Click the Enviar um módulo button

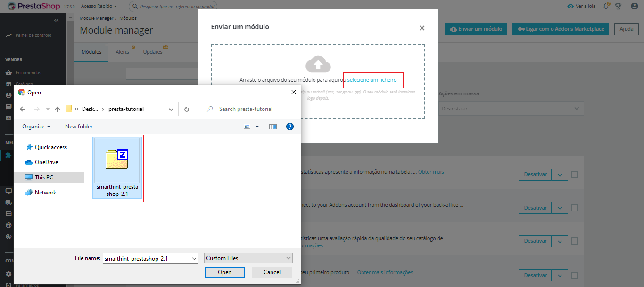[476, 29]
